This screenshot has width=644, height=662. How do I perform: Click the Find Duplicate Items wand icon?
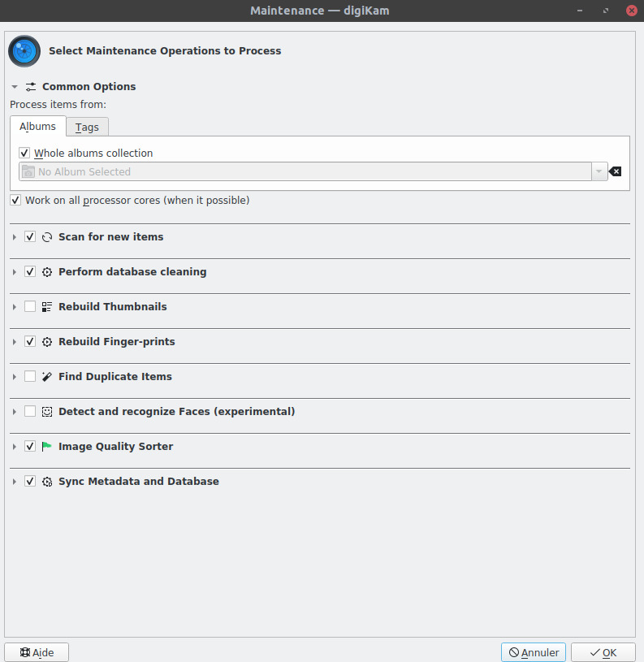click(47, 377)
